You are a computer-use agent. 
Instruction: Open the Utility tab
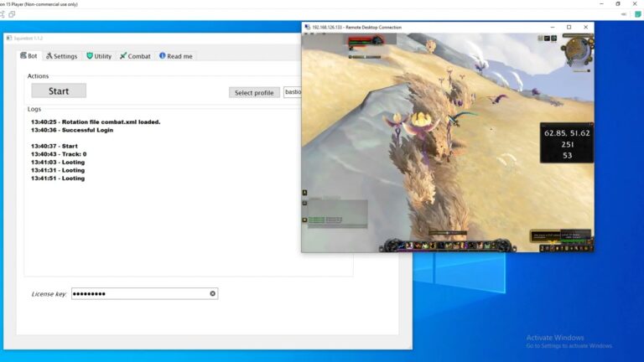coord(99,56)
